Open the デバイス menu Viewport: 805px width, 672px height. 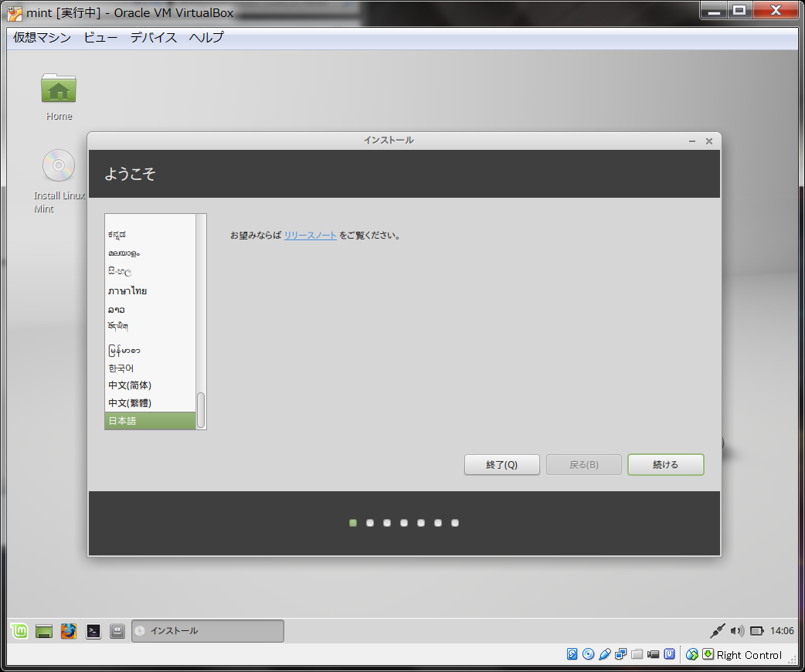tap(153, 37)
